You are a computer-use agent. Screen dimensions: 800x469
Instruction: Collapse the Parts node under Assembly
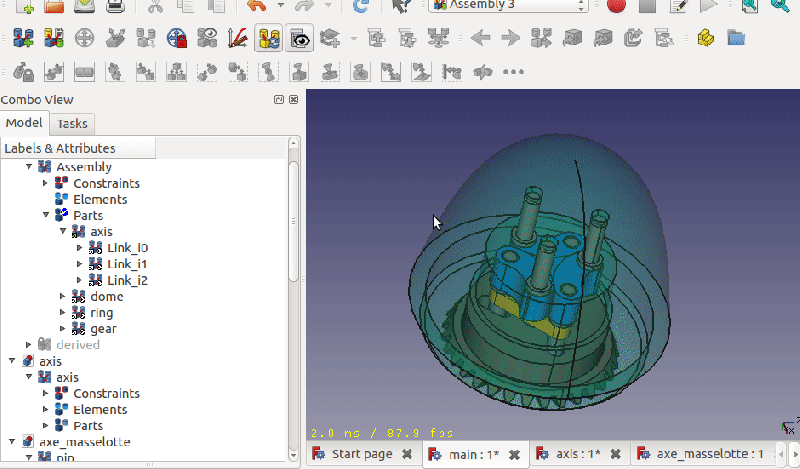click(x=45, y=215)
